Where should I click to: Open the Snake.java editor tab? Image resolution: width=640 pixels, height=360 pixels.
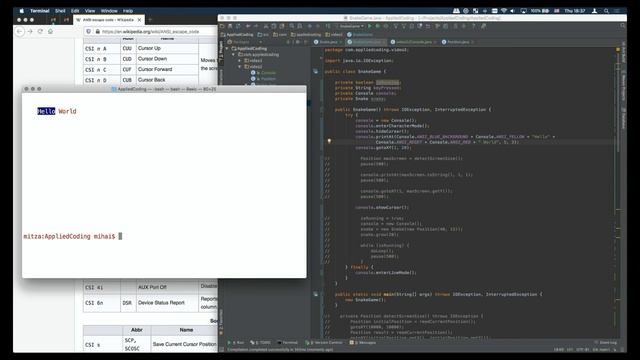click(x=328, y=42)
